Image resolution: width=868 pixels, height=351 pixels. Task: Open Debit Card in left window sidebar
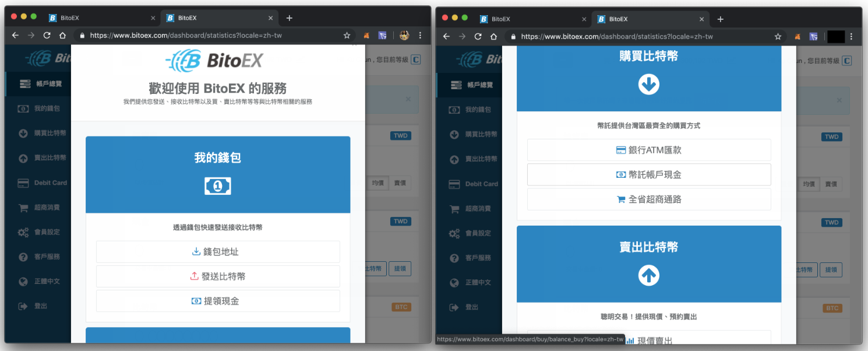[38, 182]
